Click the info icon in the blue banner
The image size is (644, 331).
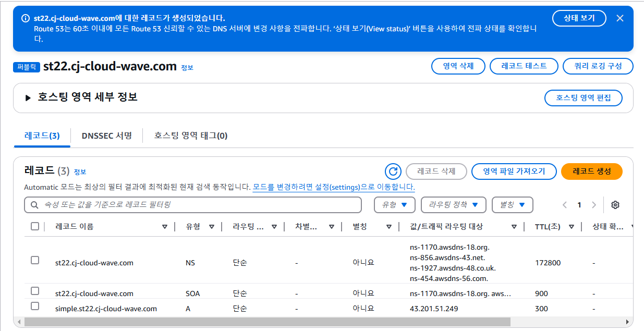(25, 18)
